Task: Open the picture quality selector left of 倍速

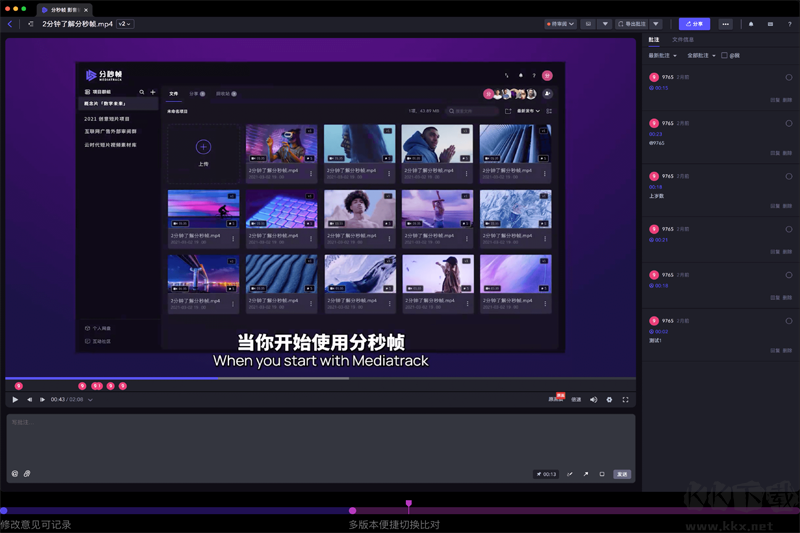Action: click(x=556, y=398)
